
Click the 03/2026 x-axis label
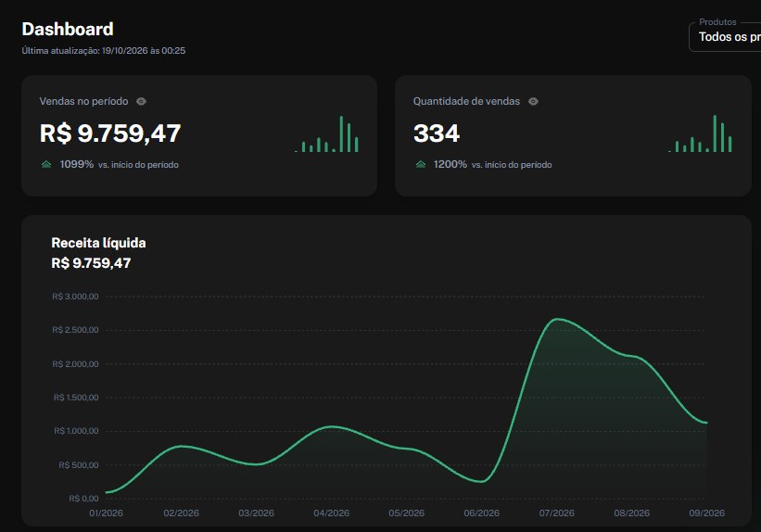click(x=256, y=513)
